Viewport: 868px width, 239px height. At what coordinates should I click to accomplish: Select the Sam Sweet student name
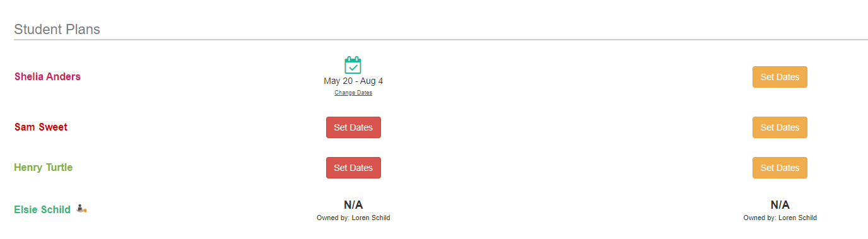(41, 127)
